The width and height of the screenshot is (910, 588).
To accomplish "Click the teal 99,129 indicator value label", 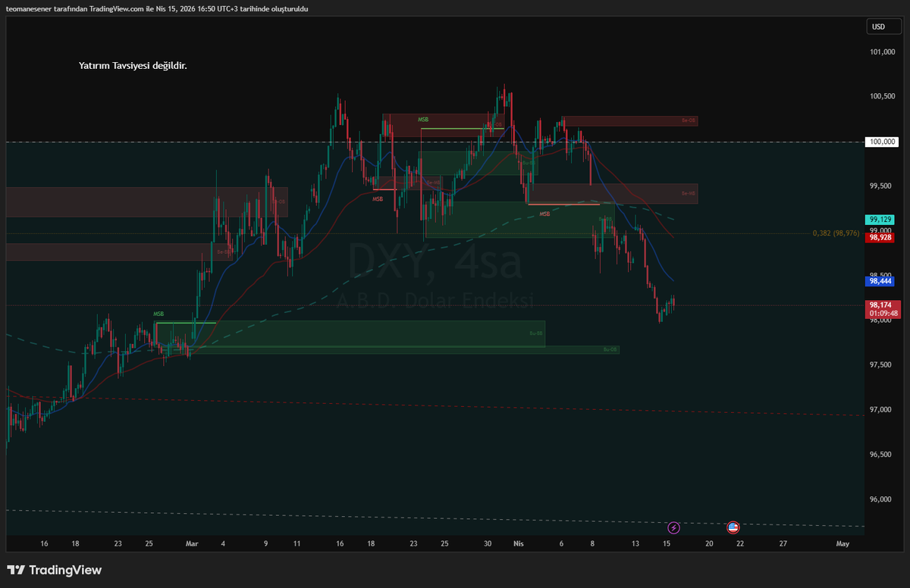I will coord(880,218).
